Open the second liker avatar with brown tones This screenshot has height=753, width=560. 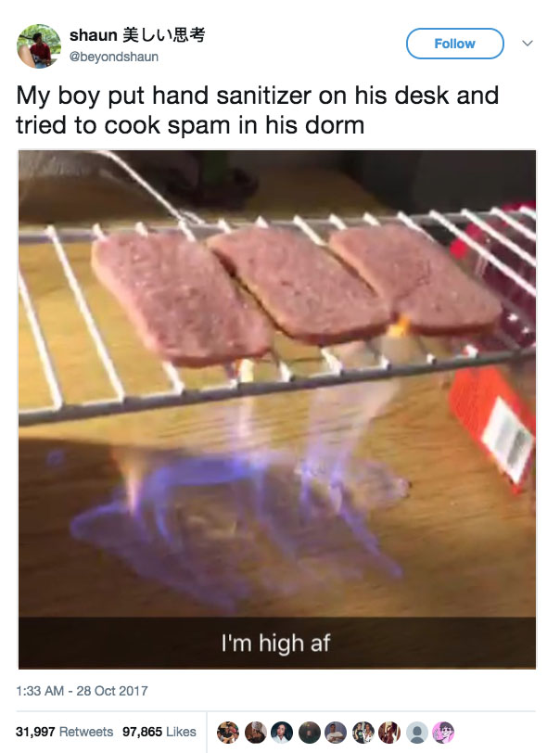[x=255, y=733]
